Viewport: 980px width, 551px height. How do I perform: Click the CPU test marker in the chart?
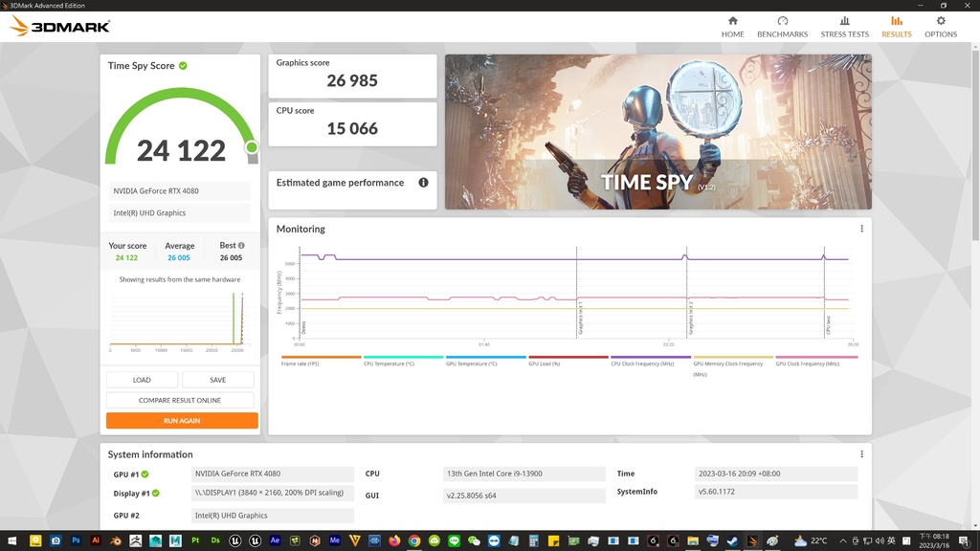[x=828, y=325]
